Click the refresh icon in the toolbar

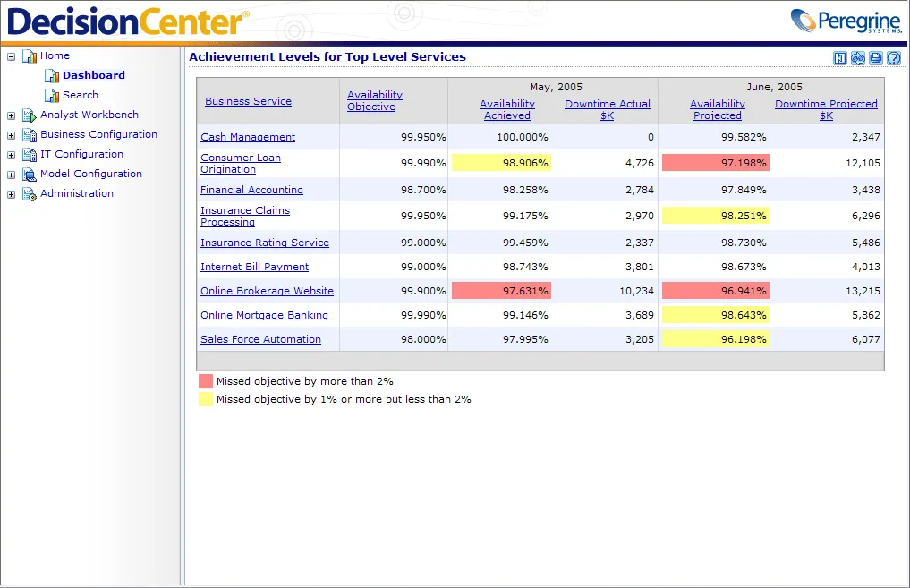tap(858, 58)
